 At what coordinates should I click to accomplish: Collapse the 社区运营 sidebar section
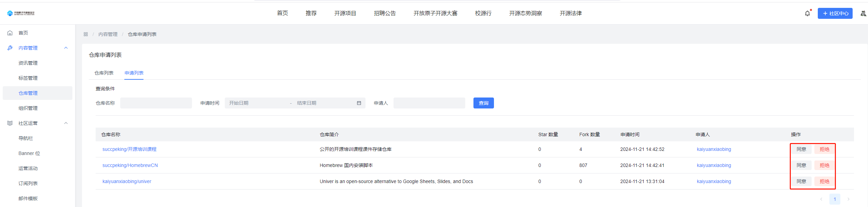66,123
